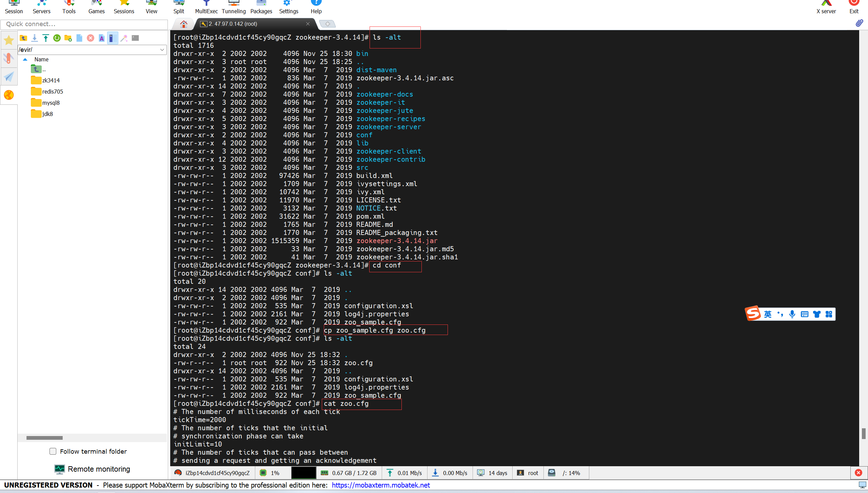868x493 pixels.
Task: Click the Quick connect input field
Action: 84,24
